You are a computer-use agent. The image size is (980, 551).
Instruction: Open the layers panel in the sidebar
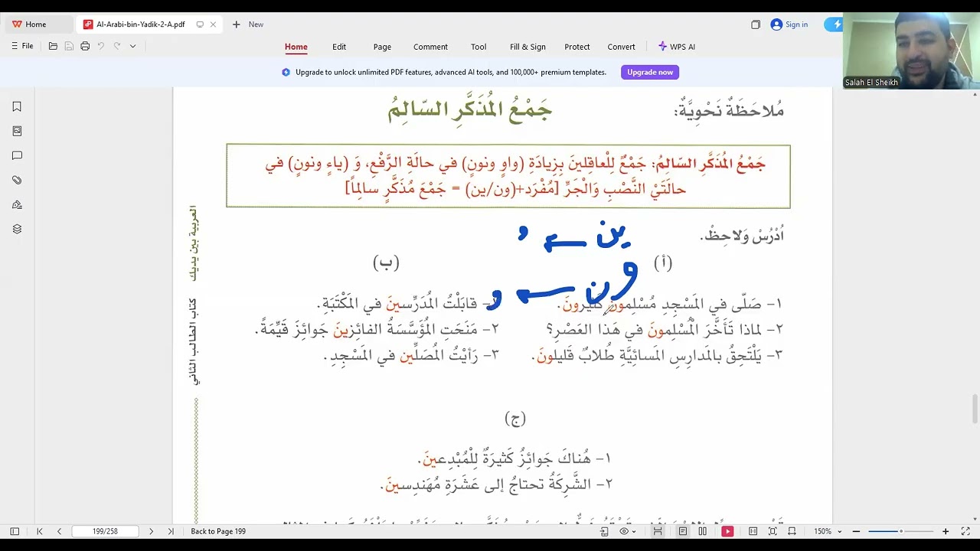click(x=17, y=230)
